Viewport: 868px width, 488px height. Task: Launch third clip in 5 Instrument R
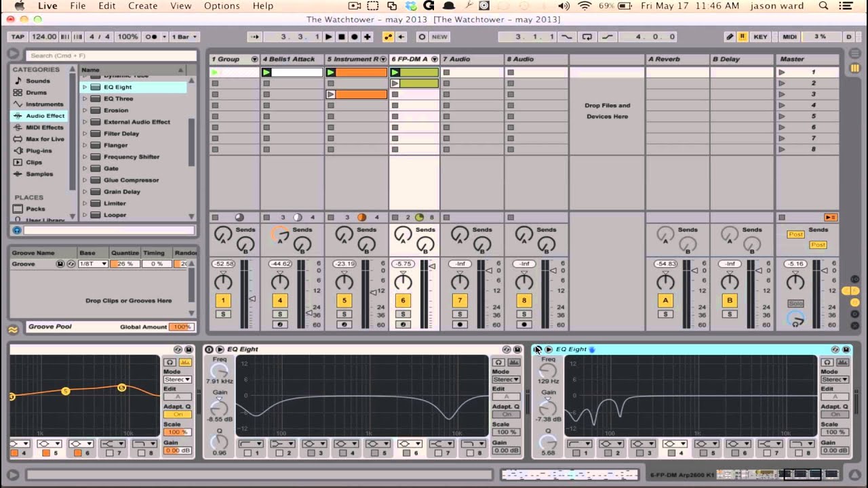(331, 94)
